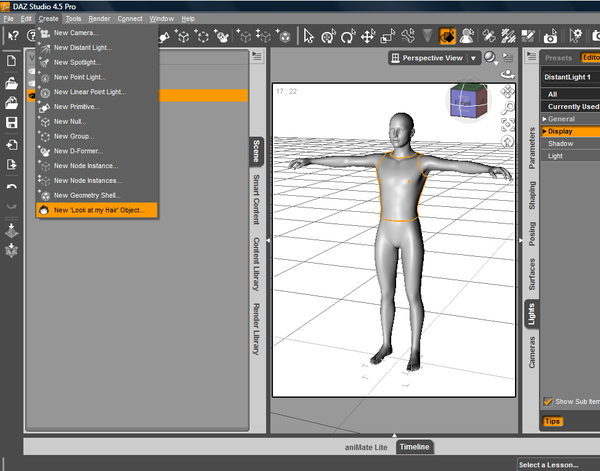The width and height of the screenshot is (600, 471).
Task: Click the highlighted orange Region Navigator tool
Action: [x=447, y=36]
